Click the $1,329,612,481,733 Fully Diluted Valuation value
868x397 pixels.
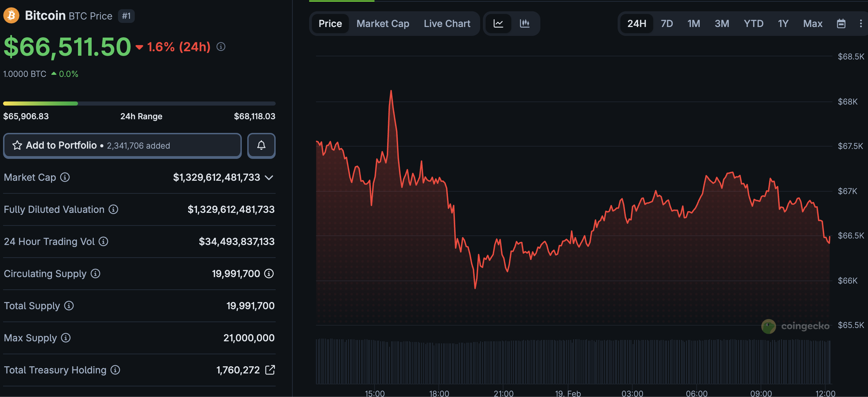(231, 209)
